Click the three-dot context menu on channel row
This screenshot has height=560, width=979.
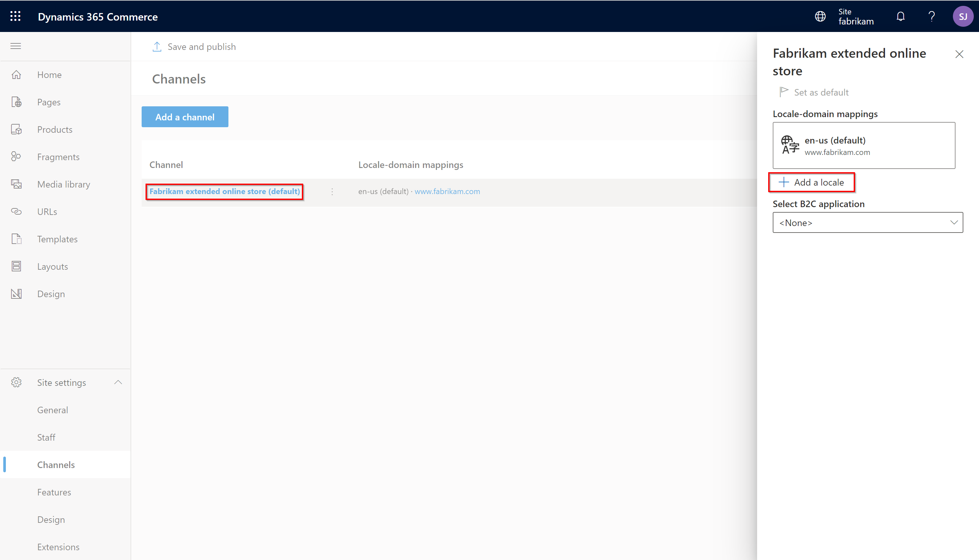(x=332, y=191)
